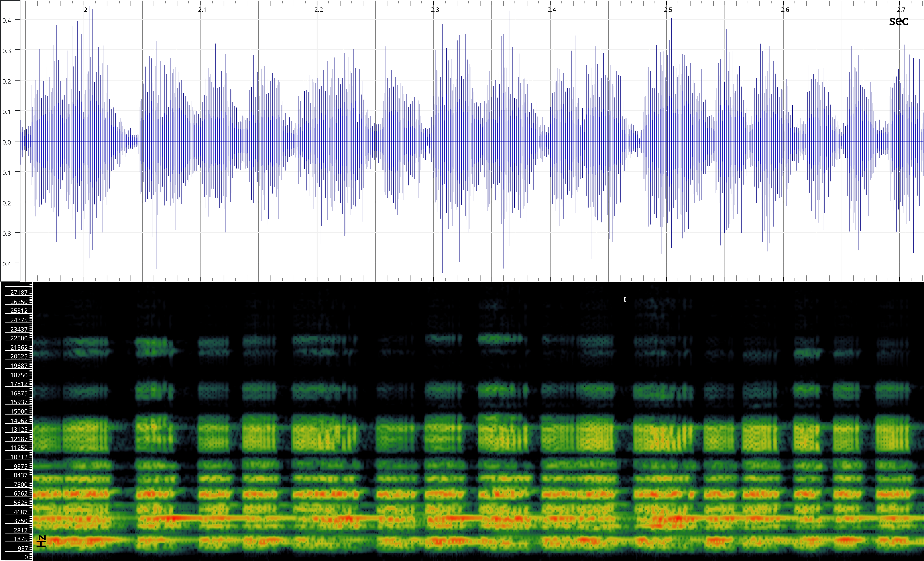The height and width of the screenshot is (561, 924).
Task: Click the 2.7 second time ruler label
Action: (x=901, y=10)
